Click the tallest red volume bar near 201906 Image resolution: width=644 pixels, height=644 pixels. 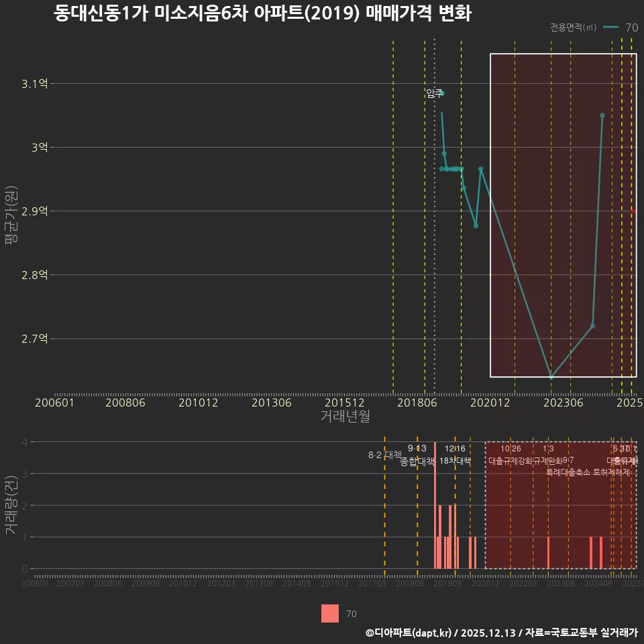tap(436, 510)
